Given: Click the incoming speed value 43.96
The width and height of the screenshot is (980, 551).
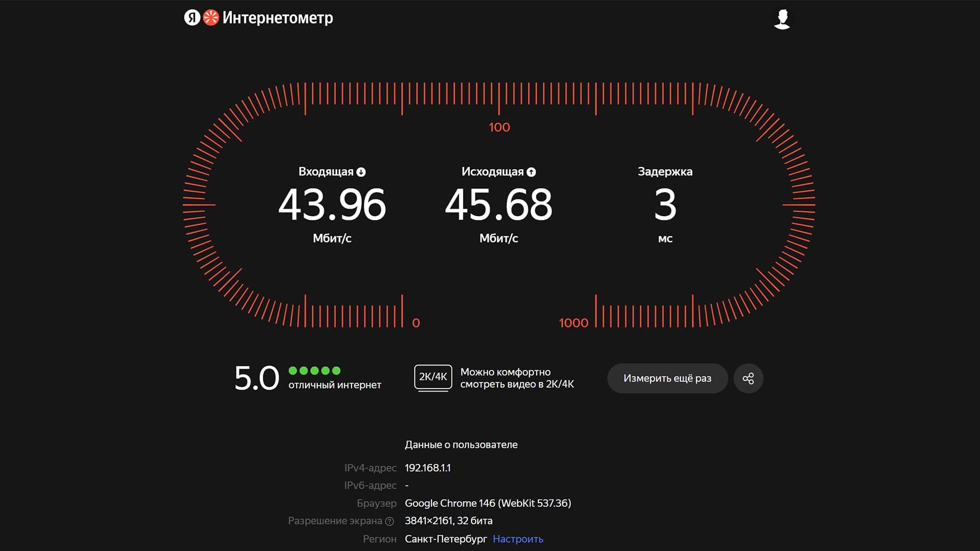Looking at the screenshot, I should click(x=332, y=205).
